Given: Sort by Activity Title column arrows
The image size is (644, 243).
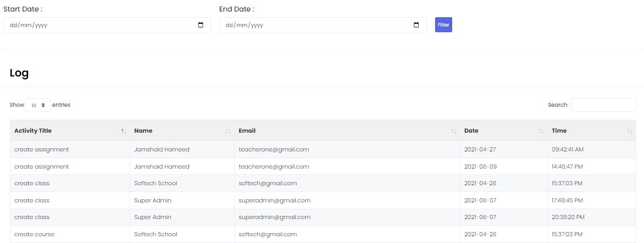Looking at the screenshot, I should coord(124,131).
